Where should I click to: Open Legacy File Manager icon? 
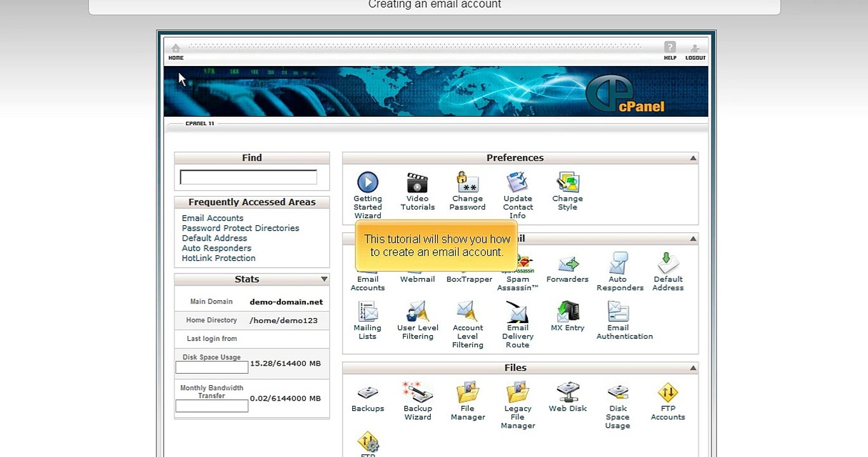[518, 393]
